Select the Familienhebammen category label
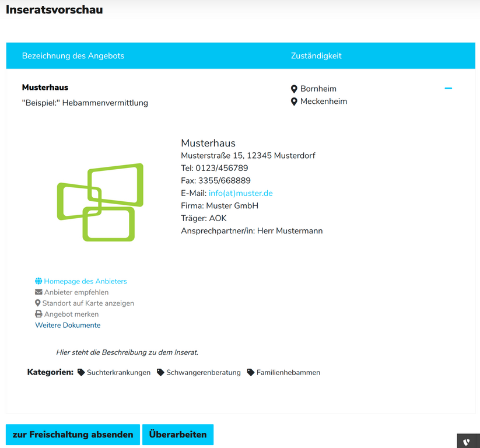The height and width of the screenshot is (448, 480). tap(288, 372)
